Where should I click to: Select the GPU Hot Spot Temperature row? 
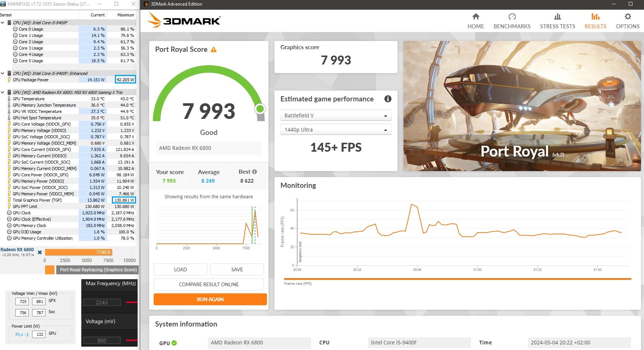click(68, 118)
